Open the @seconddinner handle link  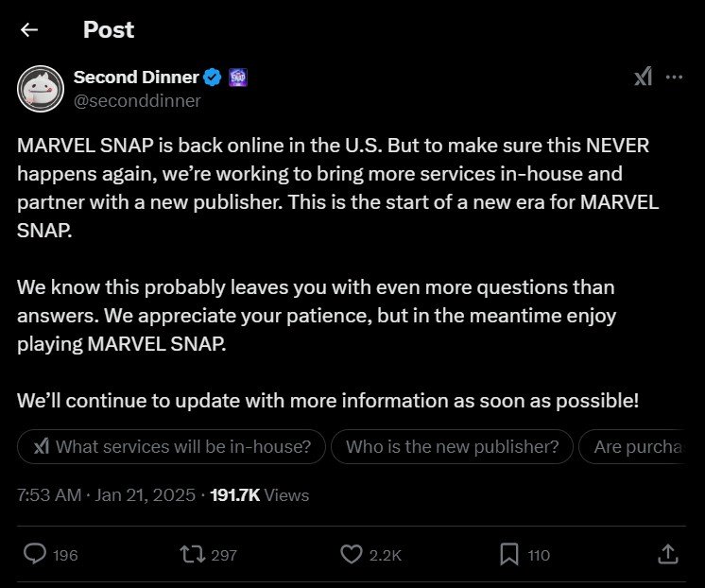(x=137, y=101)
